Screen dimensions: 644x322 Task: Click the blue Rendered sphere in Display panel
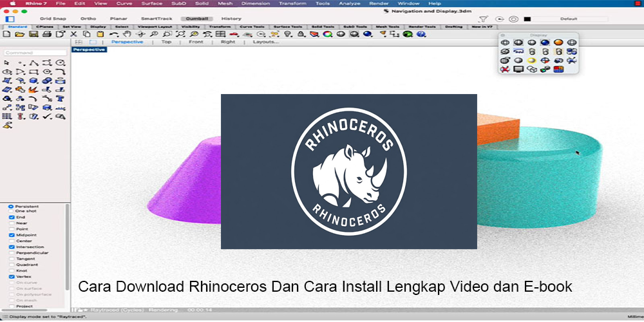pyautogui.click(x=545, y=43)
